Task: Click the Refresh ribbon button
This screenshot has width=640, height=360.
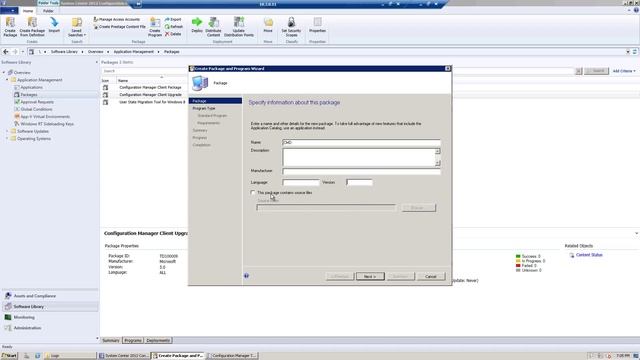Action: [x=174, y=27]
